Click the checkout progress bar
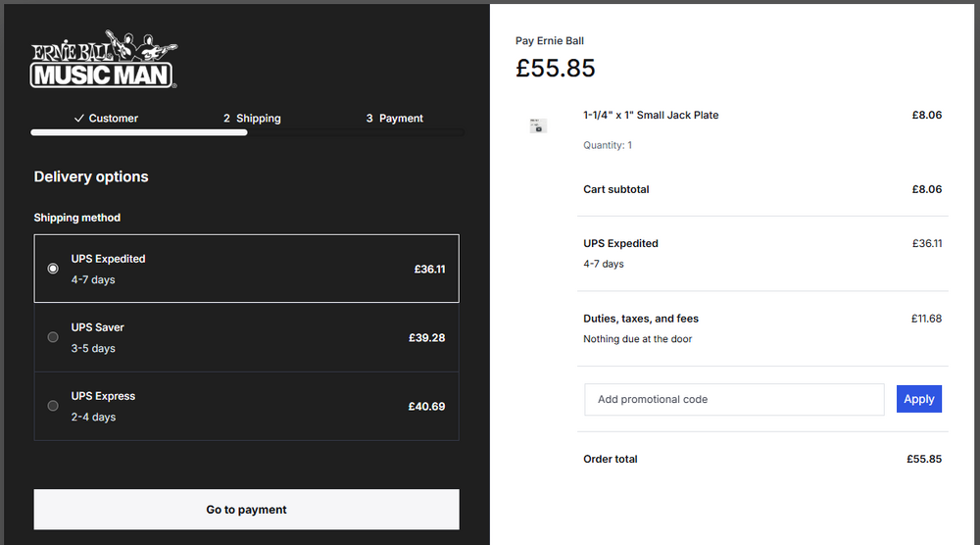The height and width of the screenshot is (545, 980). click(247, 132)
